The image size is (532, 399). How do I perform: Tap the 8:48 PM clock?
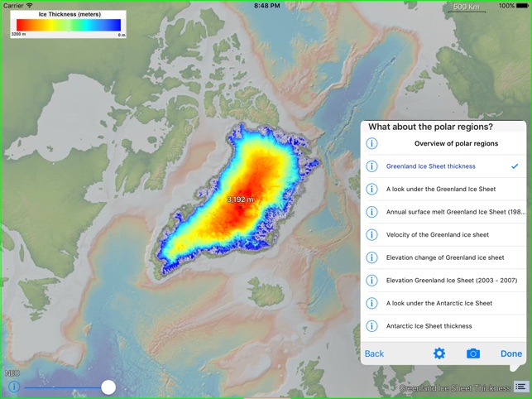(x=267, y=6)
